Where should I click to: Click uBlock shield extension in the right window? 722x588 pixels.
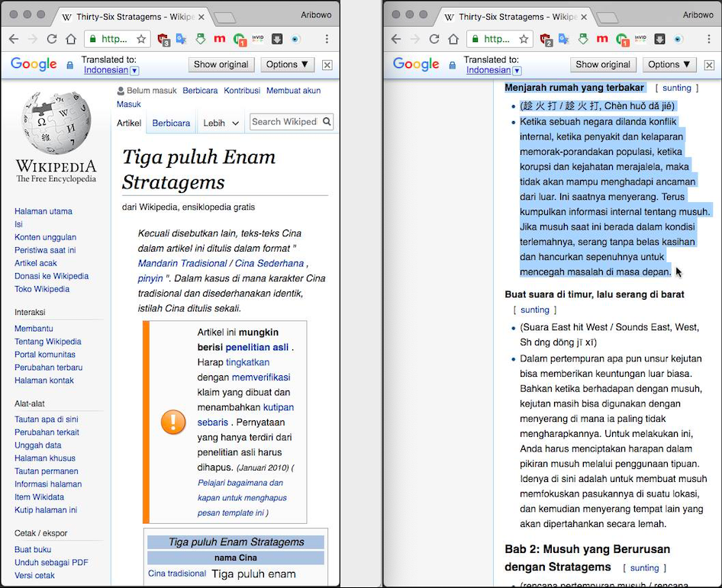pyautogui.click(x=545, y=39)
